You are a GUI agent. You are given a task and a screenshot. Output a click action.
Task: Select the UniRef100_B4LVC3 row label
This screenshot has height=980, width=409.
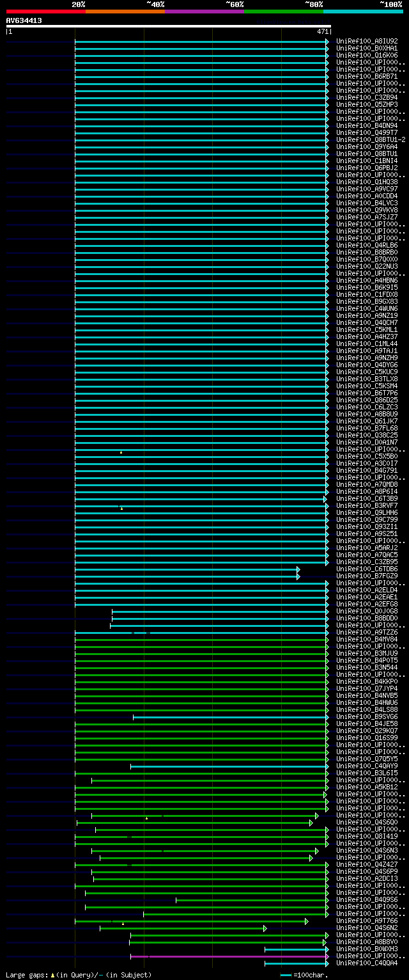[367, 203]
